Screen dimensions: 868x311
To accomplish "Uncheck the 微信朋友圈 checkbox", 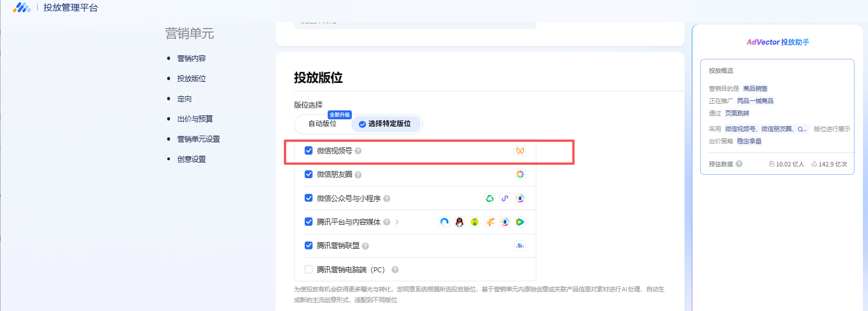I will 309,174.
